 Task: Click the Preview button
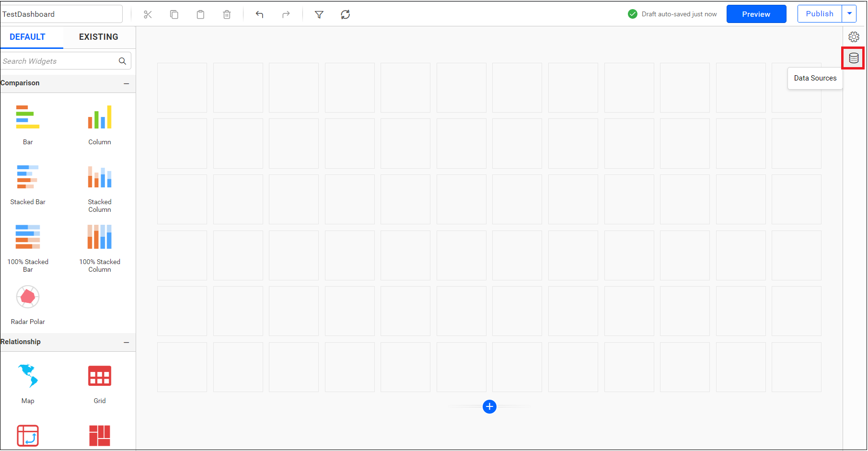point(756,14)
